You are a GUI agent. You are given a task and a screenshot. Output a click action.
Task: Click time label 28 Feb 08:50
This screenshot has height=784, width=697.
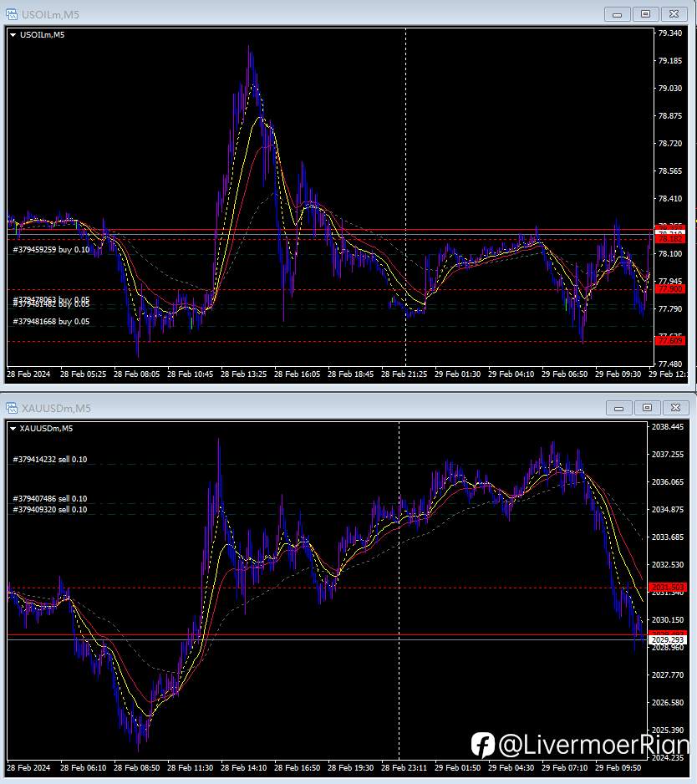pos(136,767)
